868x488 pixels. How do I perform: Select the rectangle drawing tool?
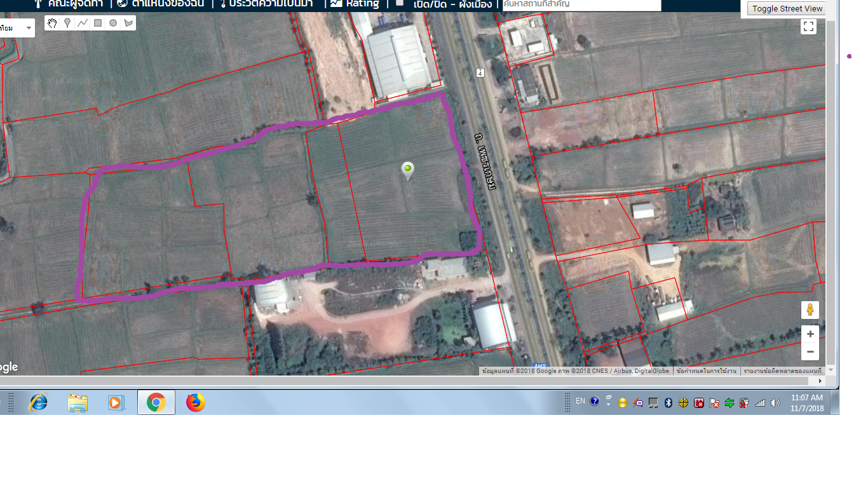point(98,23)
